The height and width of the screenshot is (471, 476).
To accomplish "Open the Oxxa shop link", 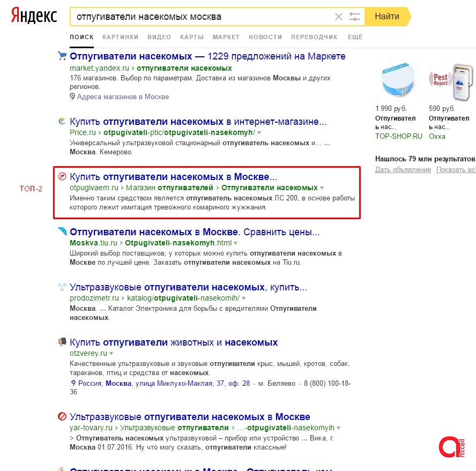I will coord(437,136).
